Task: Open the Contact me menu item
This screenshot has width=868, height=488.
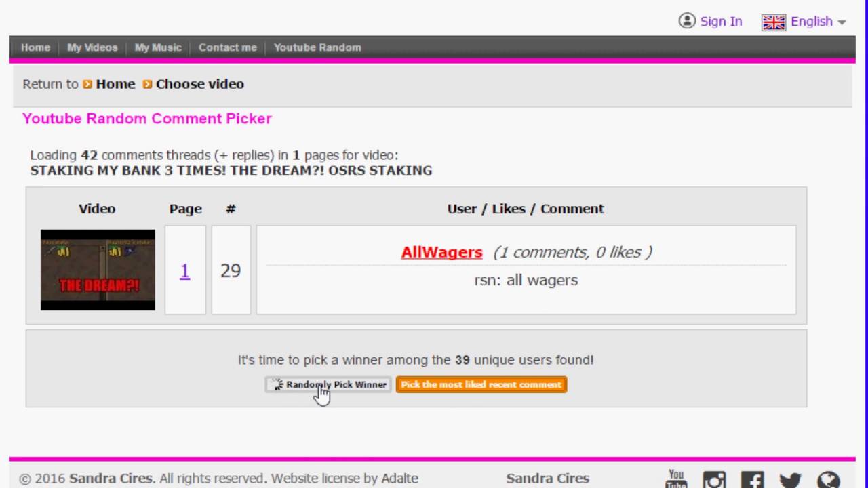Action: [228, 47]
